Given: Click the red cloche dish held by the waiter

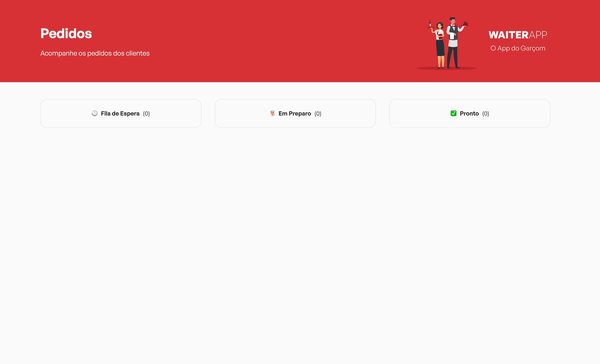Looking at the screenshot, I should [x=465, y=24].
